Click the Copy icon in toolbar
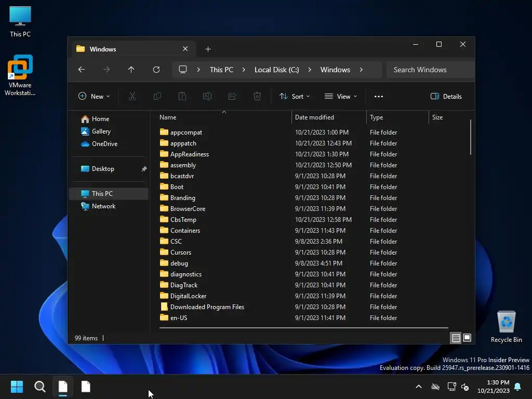Screen dimensions: 532x399 157,96
